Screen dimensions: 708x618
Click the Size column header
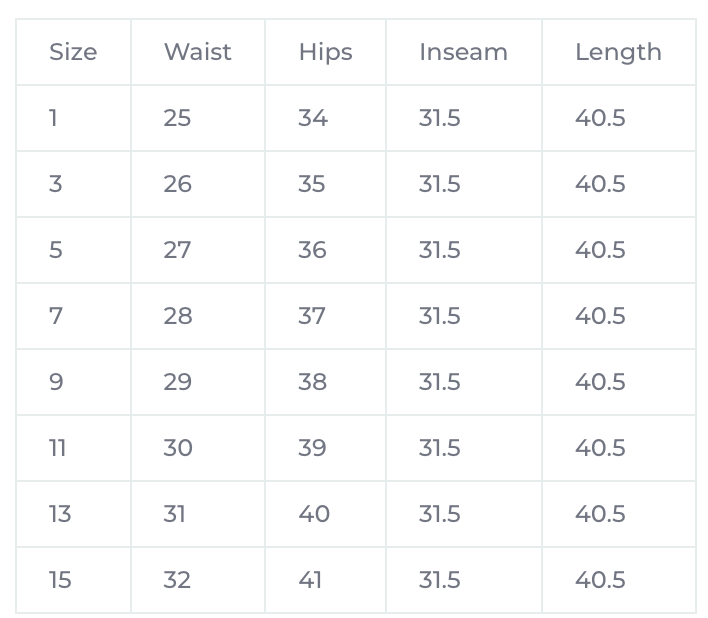(73, 52)
